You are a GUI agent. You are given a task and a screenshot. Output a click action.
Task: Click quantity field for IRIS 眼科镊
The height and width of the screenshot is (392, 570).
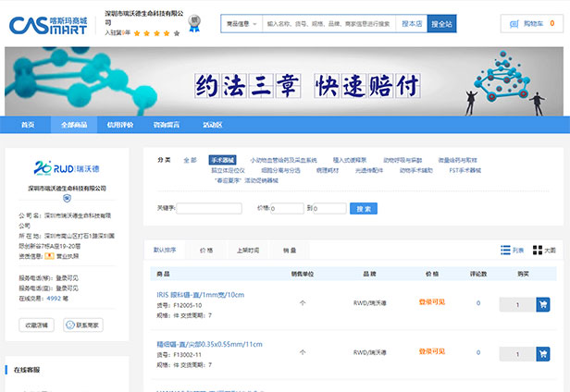pos(516,303)
